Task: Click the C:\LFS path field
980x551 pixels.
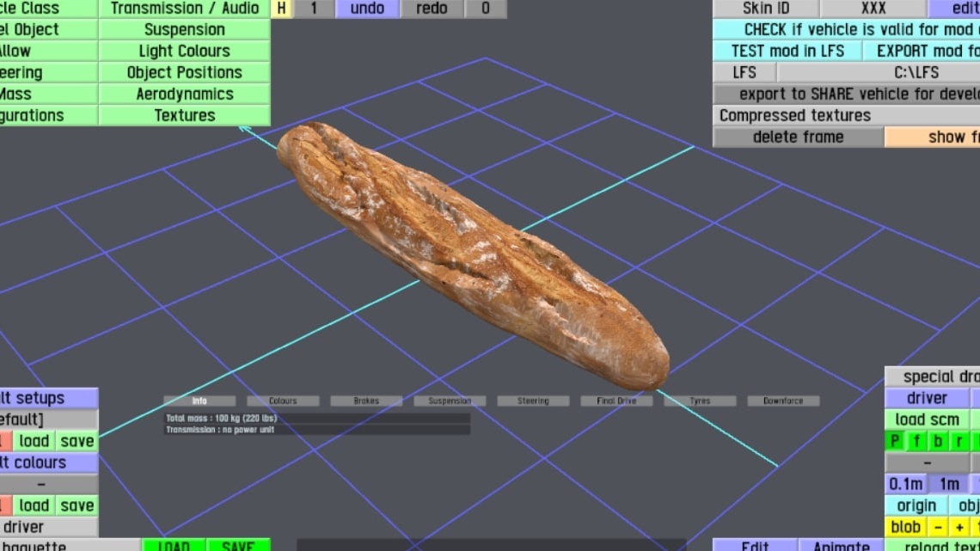Action: (x=879, y=72)
